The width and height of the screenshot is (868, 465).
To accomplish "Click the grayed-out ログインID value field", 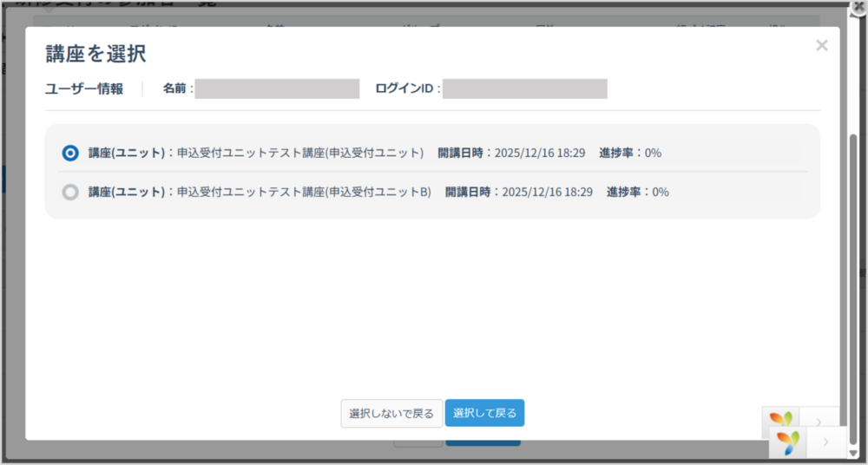I will (x=524, y=88).
